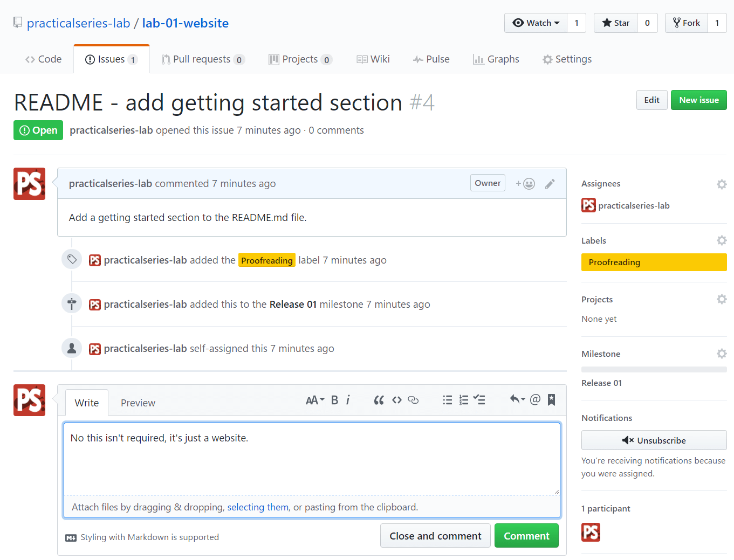734x560 pixels.
Task: Click comment author practicalseries-lab name
Action: [x=111, y=184]
